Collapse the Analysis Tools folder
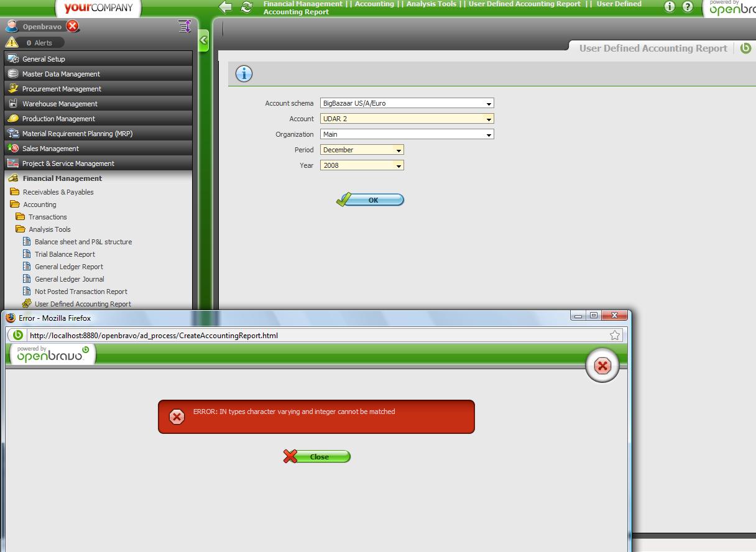756x552 pixels. point(49,229)
